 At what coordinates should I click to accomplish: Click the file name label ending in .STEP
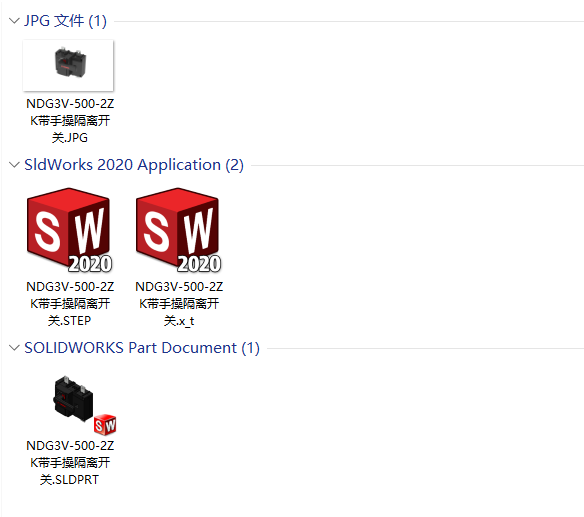[x=70, y=304]
